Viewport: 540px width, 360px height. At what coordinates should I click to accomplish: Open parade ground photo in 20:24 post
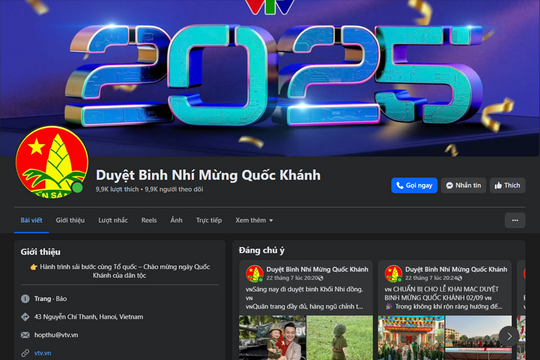coord(478,338)
